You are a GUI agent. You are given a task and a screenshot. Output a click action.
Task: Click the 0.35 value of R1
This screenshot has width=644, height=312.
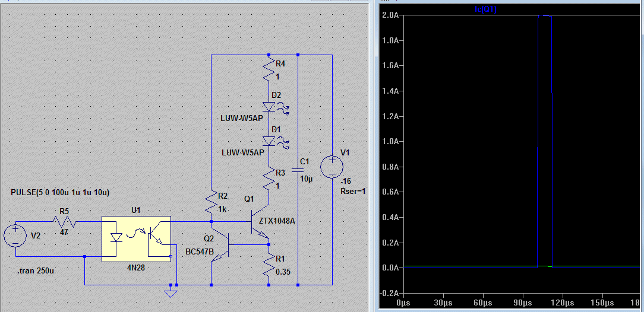pyautogui.click(x=282, y=272)
